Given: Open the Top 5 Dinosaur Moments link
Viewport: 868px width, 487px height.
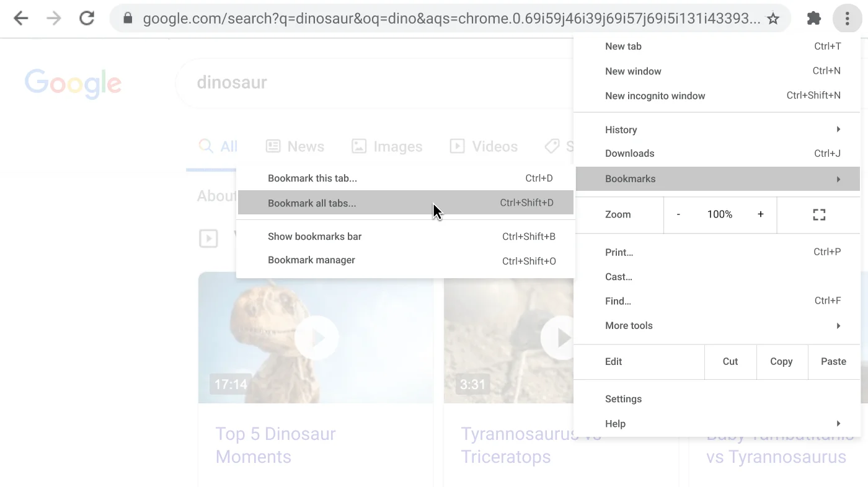Looking at the screenshot, I should click(x=275, y=445).
